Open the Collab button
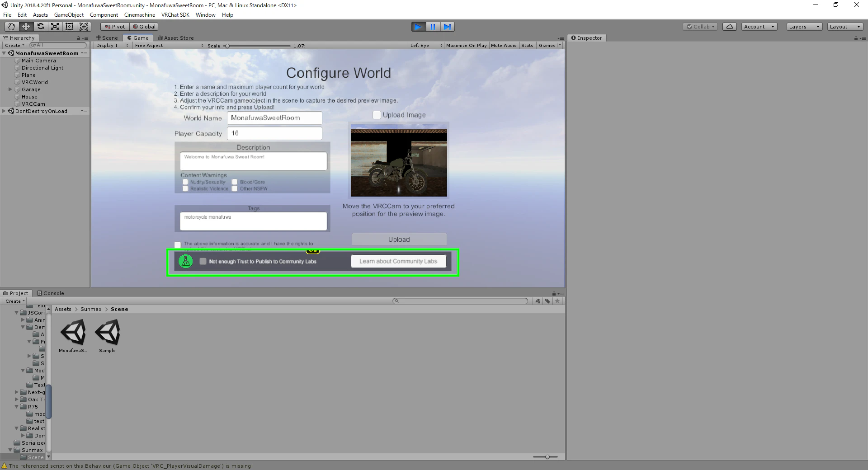 tap(700, 27)
